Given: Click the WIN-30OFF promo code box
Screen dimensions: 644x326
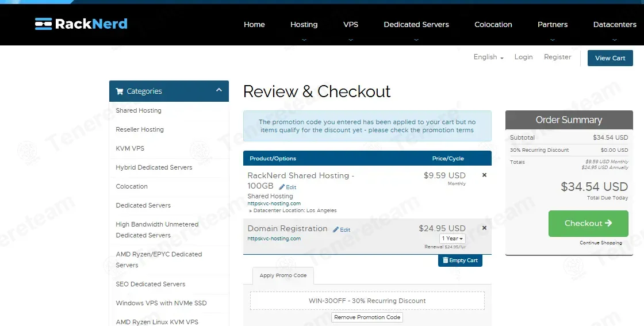Looking at the screenshot, I should (367, 301).
